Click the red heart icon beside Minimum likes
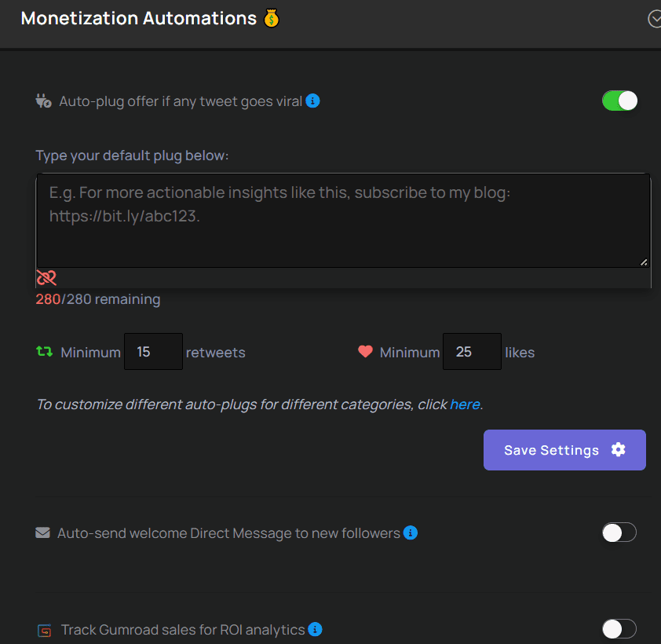The width and height of the screenshot is (661, 644). [x=364, y=351]
